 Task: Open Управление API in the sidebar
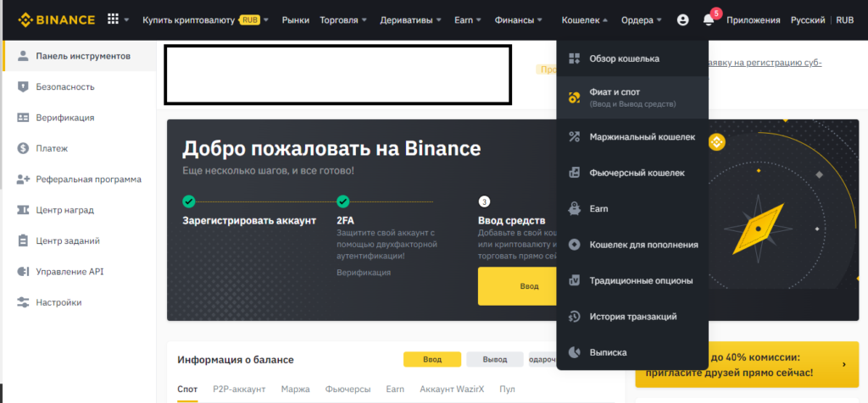(70, 272)
